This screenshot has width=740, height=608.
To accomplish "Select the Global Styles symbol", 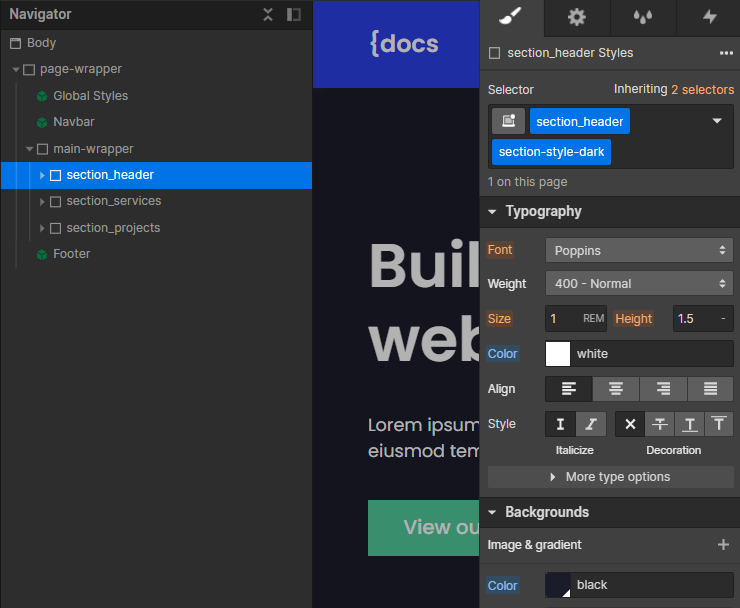I will tap(91, 96).
